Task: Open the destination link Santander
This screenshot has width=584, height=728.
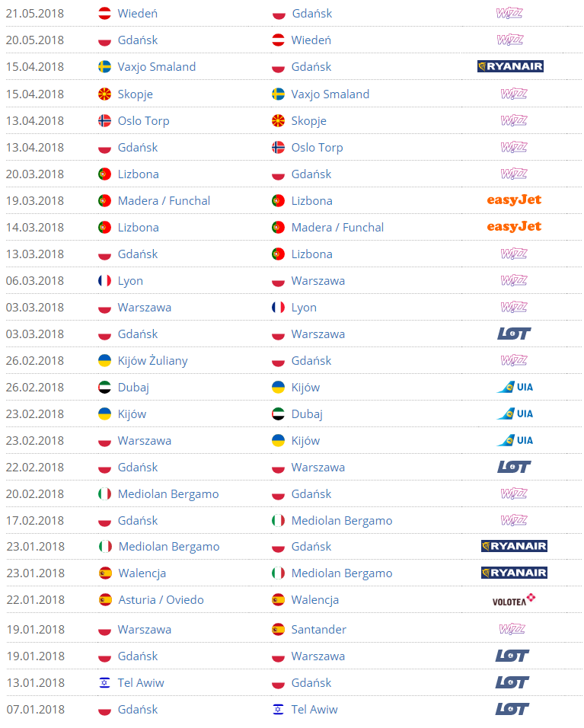Action: point(318,630)
